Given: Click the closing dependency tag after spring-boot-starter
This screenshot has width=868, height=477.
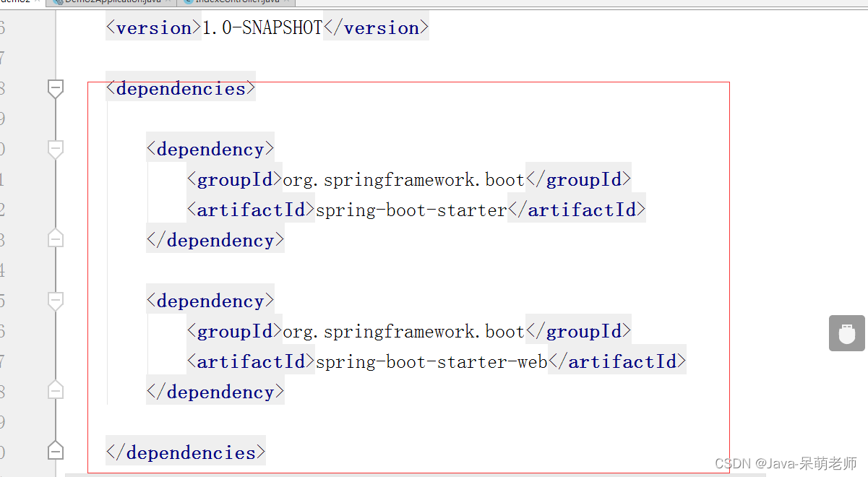Looking at the screenshot, I should (x=215, y=241).
